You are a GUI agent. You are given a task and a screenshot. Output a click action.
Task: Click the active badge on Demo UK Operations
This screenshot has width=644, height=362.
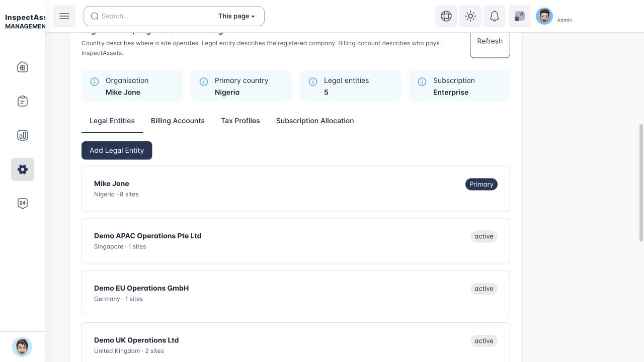pos(484,341)
